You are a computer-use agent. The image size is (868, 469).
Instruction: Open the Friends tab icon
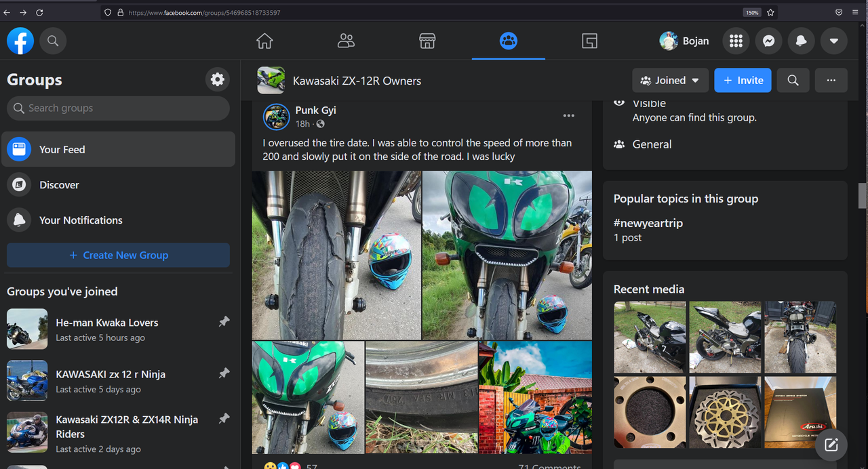pos(346,41)
